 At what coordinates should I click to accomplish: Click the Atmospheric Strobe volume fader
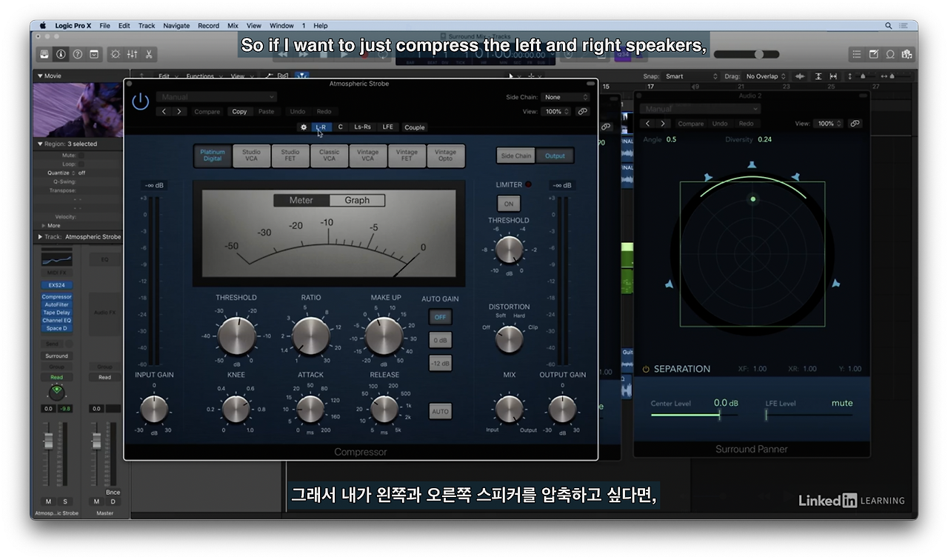[49, 441]
